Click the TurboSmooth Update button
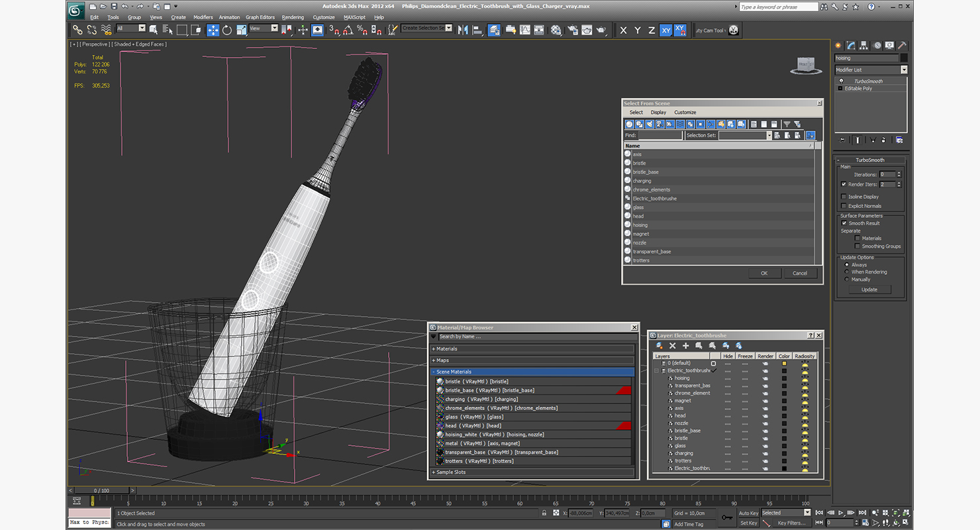Viewport: 980px width, 530px height. click(x=869, y=290)
